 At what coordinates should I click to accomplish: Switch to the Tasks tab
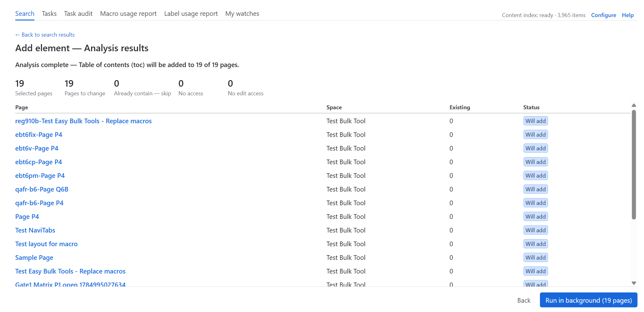coord(49,14)
